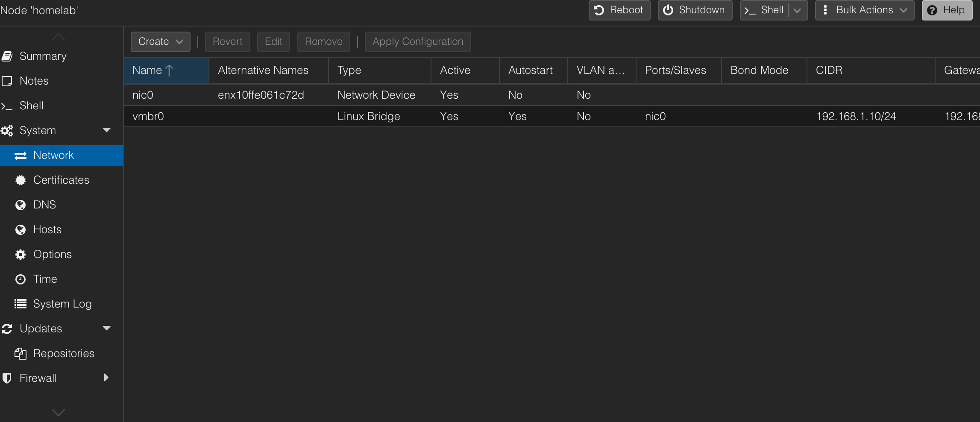
Task: Expand the Firewall section arrow
Action: point(106,378)
